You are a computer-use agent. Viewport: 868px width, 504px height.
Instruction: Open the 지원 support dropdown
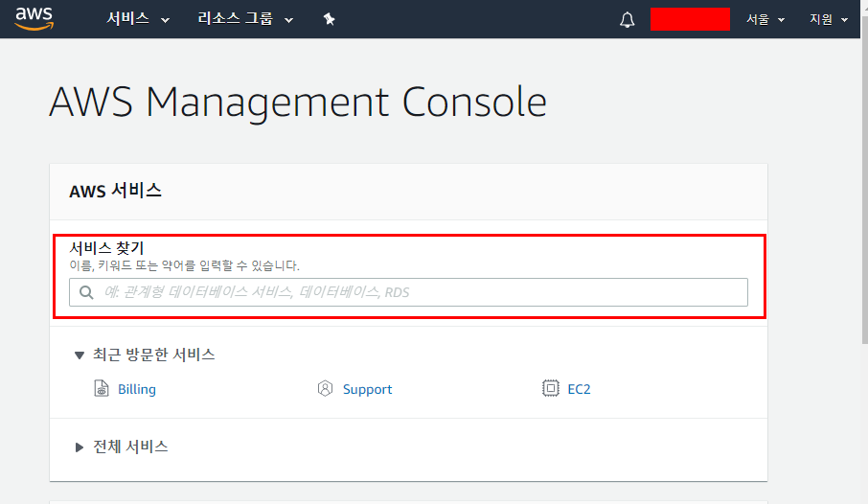coord(829,19)
